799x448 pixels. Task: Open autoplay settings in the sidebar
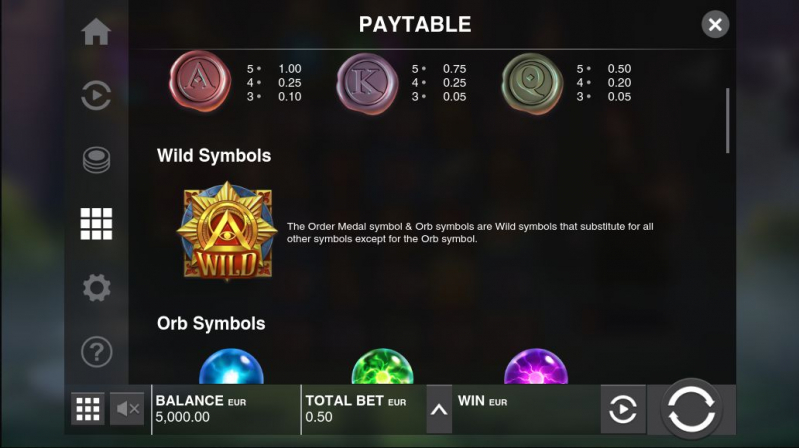click(x=96, y=95)
